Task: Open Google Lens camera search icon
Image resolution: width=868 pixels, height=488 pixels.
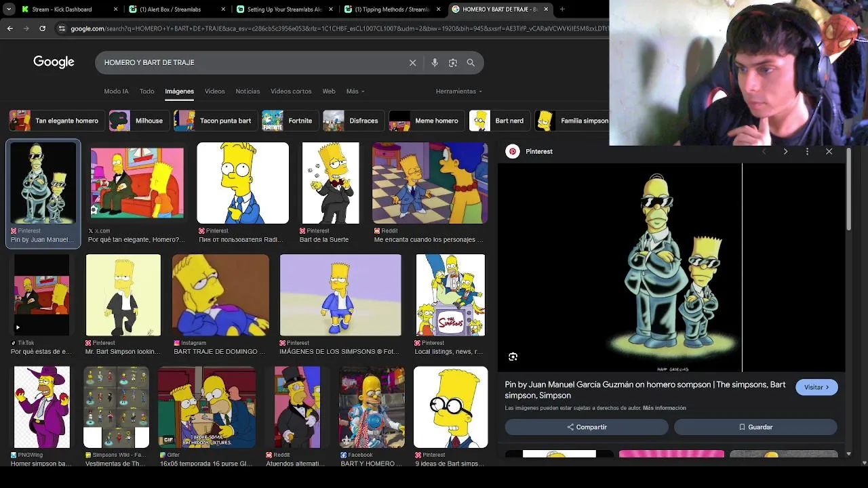Action: 453,62
